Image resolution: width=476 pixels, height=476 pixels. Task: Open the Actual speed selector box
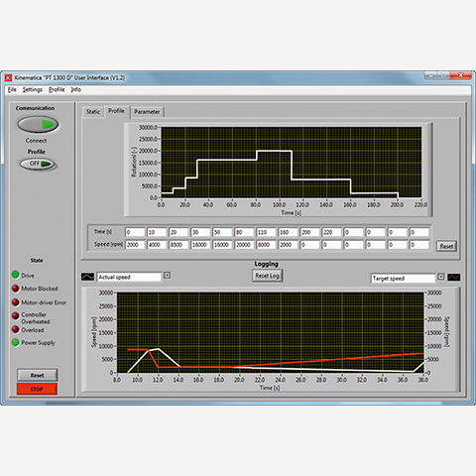pos(129,277)
